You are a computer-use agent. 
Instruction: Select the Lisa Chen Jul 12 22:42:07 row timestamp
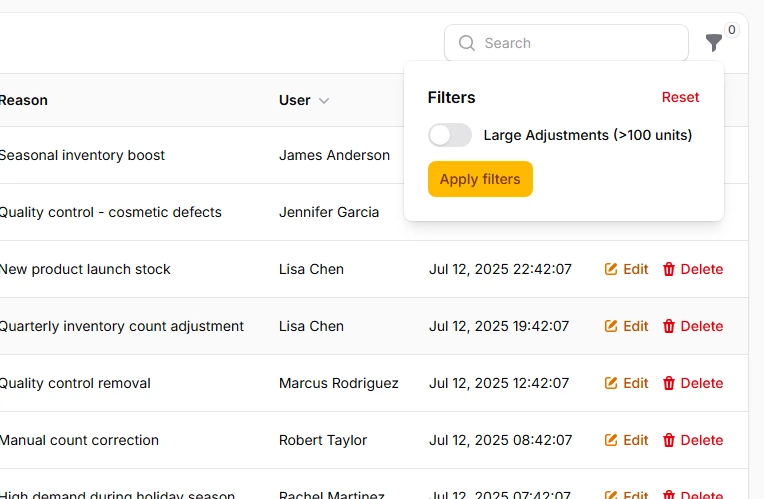click(x=500, y=269)
